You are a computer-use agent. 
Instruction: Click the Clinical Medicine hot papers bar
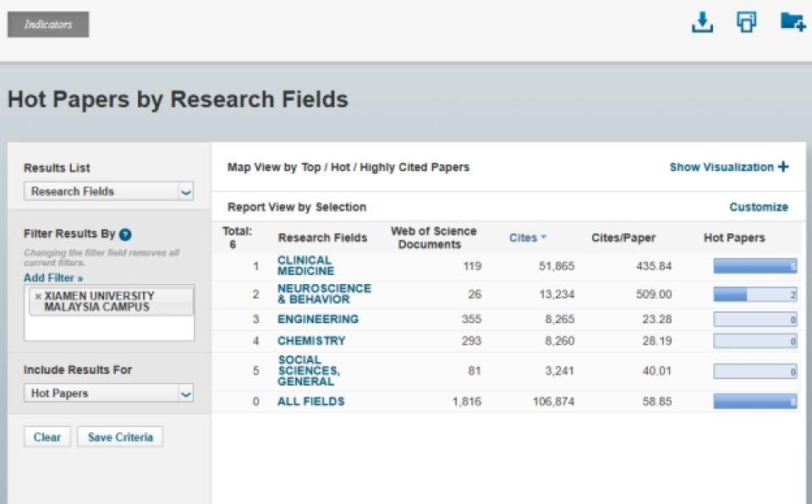754,266
